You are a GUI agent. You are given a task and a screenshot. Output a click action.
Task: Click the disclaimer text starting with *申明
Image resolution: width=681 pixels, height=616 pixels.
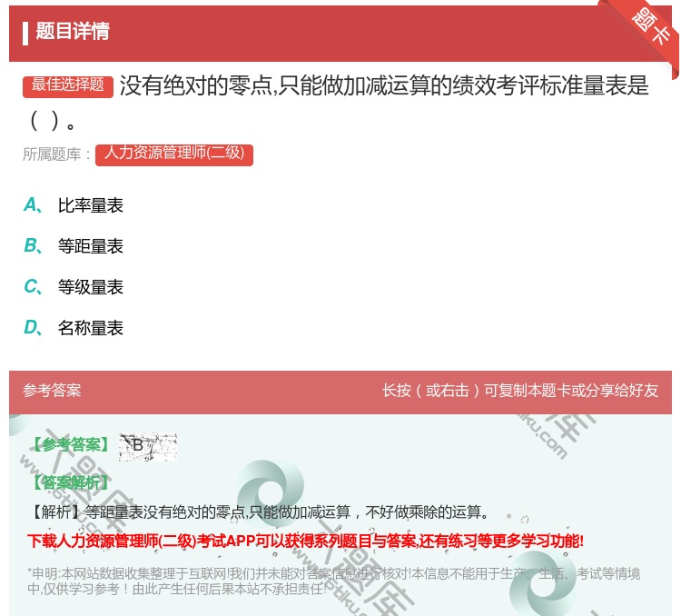coord(333,581)
